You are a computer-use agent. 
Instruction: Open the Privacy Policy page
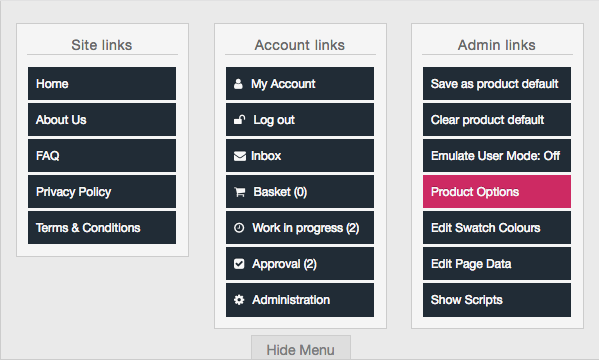click(x=102, y=191)
